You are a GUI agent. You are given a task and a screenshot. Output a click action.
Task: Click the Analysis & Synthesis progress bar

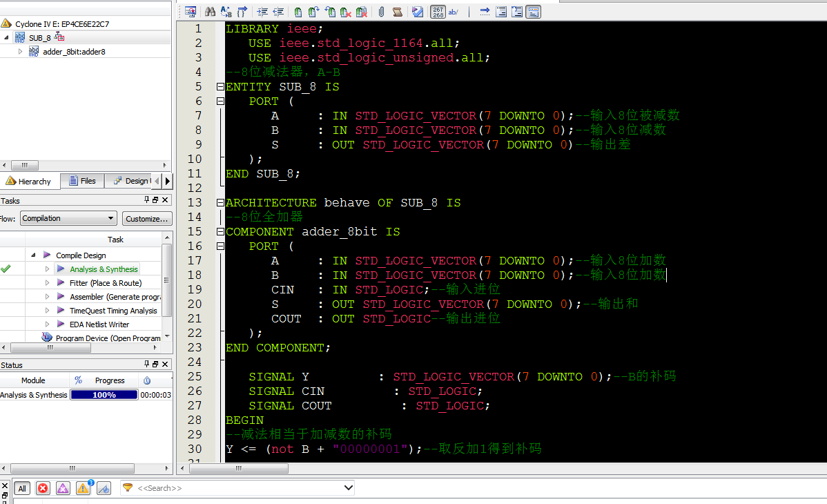pyautogui.click(x=104, y=395)
